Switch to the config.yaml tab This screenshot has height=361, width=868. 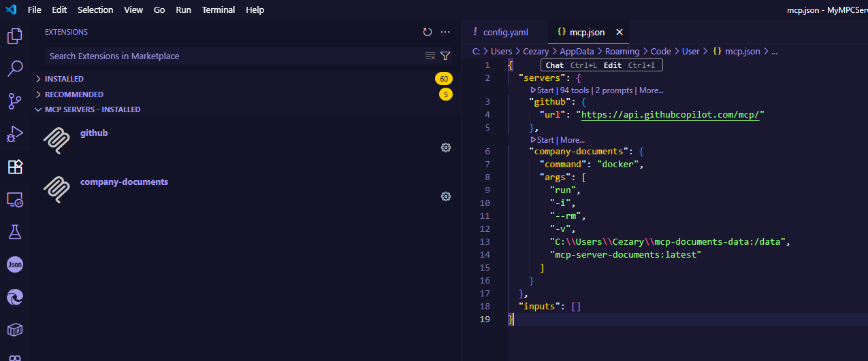[x=504, y=32]
